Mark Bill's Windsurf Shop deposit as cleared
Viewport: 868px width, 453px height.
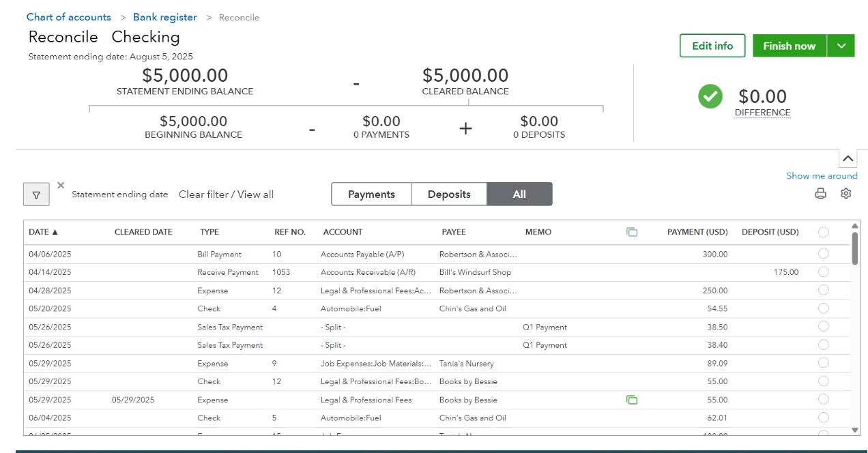tap(823, 272)
